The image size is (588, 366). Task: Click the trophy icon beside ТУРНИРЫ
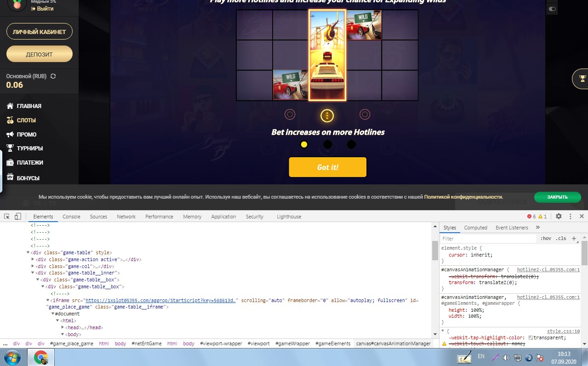pos(10,148)
